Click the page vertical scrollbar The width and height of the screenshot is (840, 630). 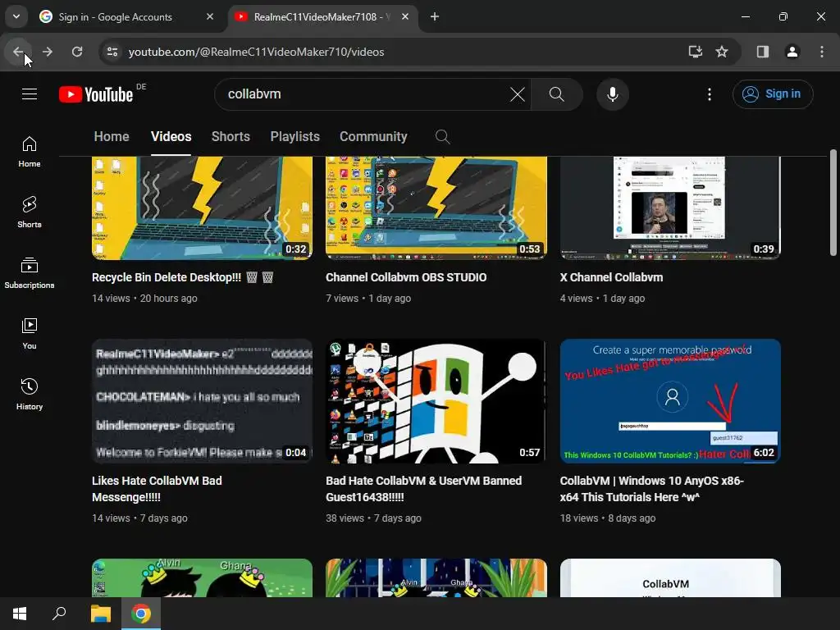pyautogui.click(x=833, y=203)
